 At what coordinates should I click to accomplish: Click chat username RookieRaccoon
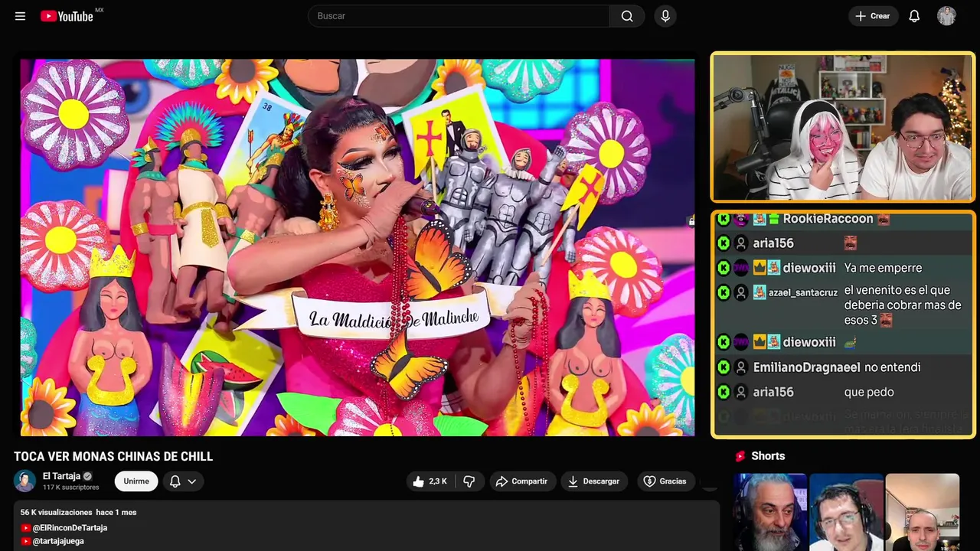(x=828, y=219)
